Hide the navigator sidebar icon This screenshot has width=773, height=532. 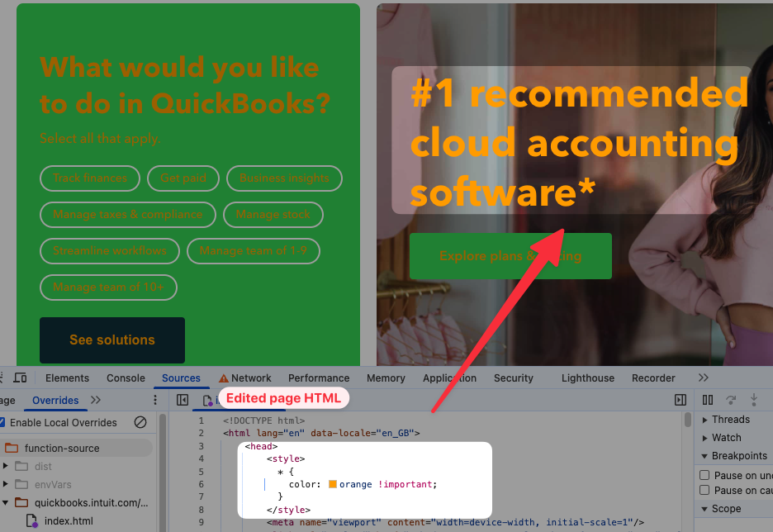coord(183,400)
